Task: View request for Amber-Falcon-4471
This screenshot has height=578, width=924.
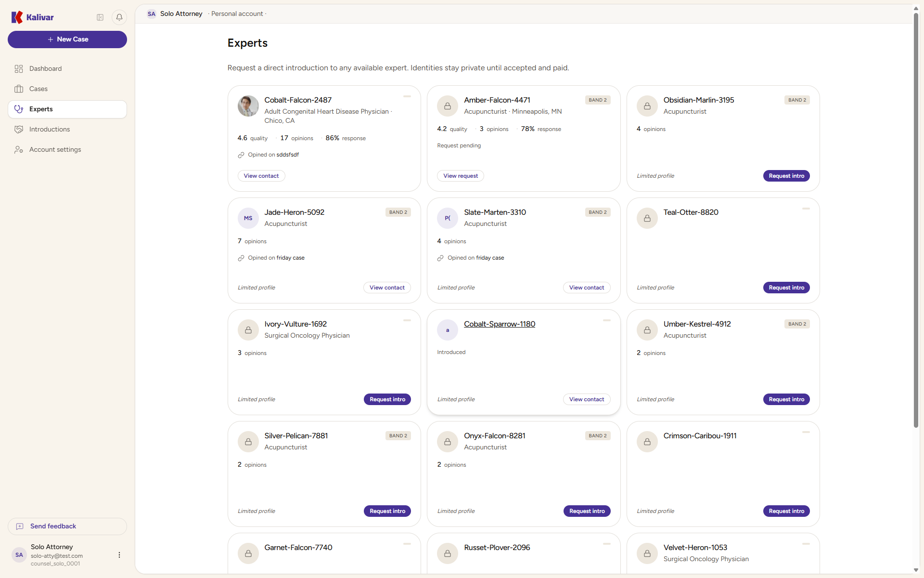Action: click(x=461, y=176)
